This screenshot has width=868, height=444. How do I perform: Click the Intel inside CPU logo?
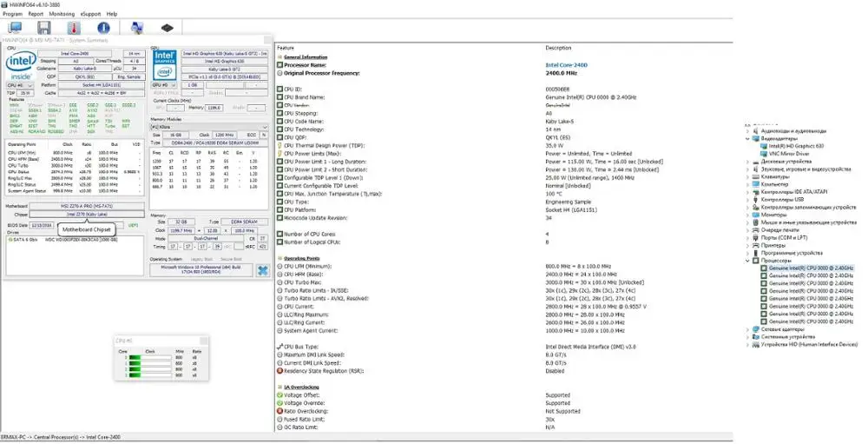coord(21,65)
